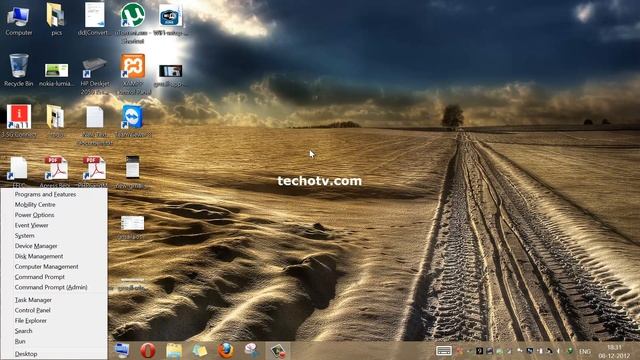Viewport: 640px width, 360px height.
Task: Click the highlighted active taskbar app icon
Action: (x=278, y=351)
